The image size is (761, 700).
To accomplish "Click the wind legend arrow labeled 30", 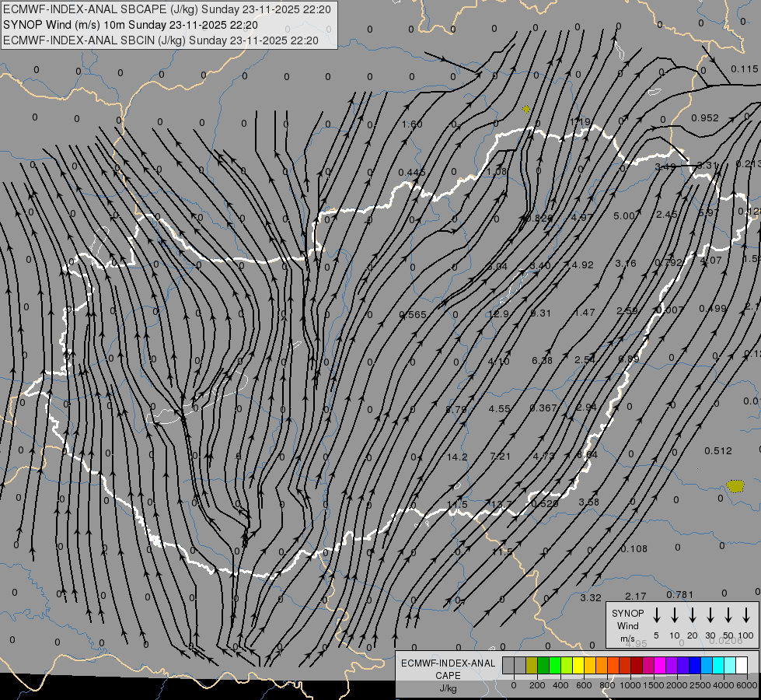I will click(710, 615).
